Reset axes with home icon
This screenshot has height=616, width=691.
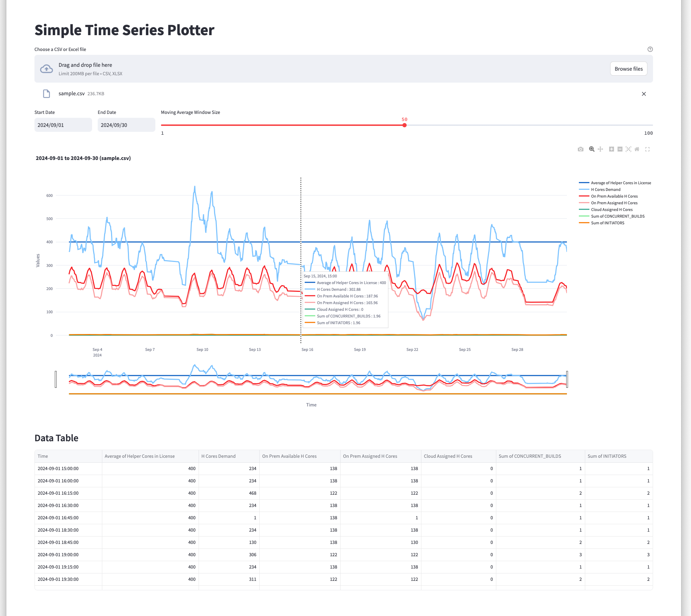(x=637, y=149)
